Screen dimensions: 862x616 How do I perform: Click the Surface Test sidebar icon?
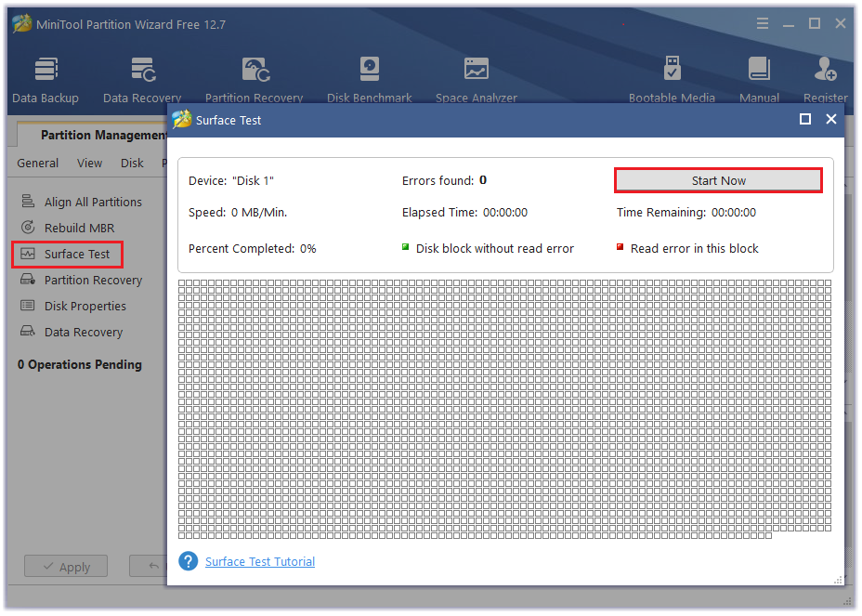pos(28,254)
